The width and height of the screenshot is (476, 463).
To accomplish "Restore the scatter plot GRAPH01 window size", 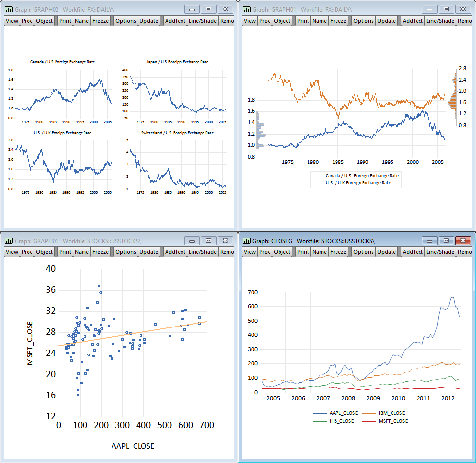I will [x=208, y=241].
